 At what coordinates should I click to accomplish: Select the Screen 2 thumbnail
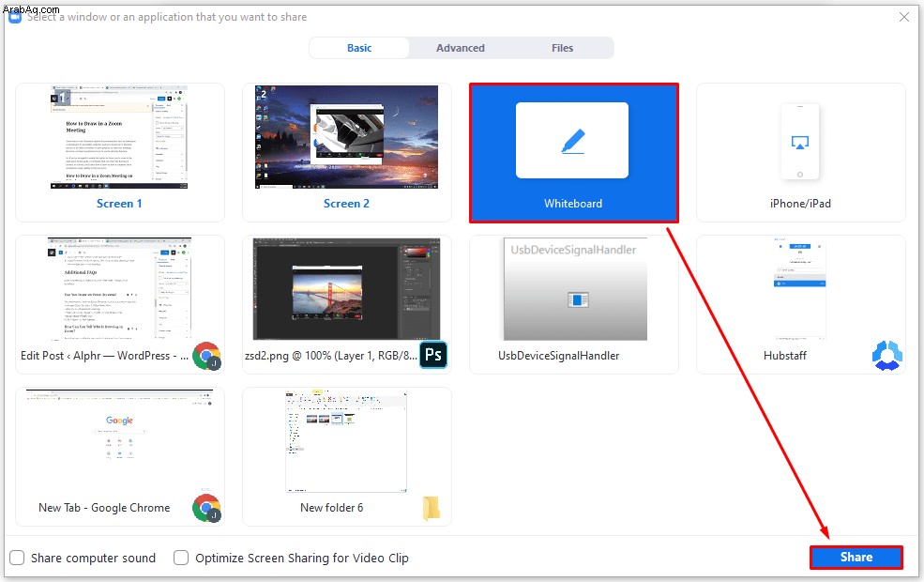(x=346, y=137)
